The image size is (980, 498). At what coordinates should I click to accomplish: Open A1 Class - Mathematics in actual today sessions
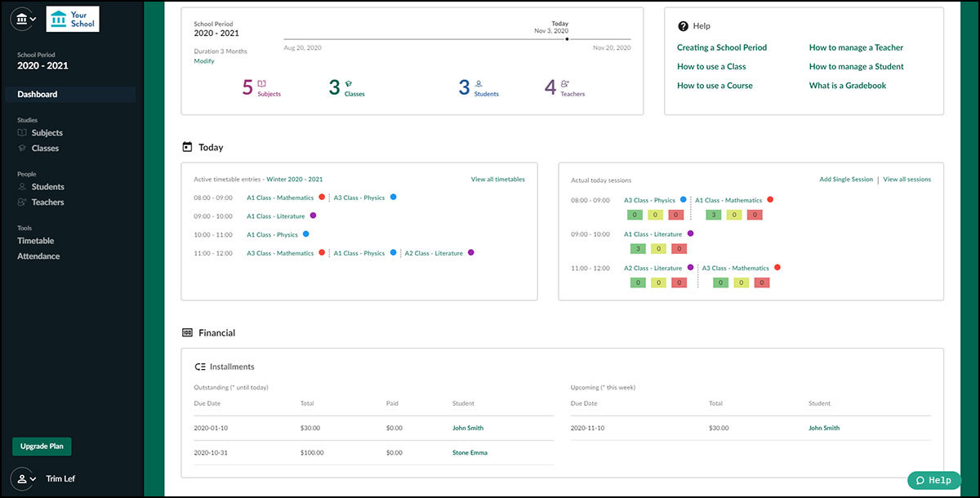(x=728, y=200)
